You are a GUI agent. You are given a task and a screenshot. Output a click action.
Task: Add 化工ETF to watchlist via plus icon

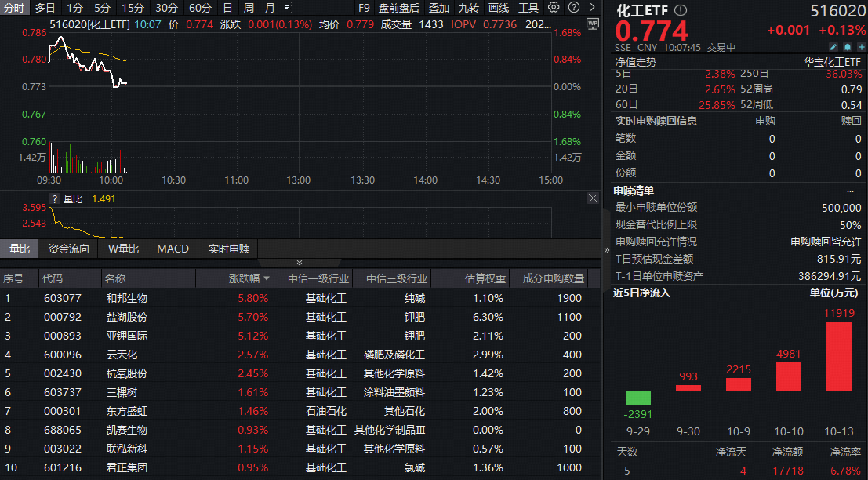861,47
